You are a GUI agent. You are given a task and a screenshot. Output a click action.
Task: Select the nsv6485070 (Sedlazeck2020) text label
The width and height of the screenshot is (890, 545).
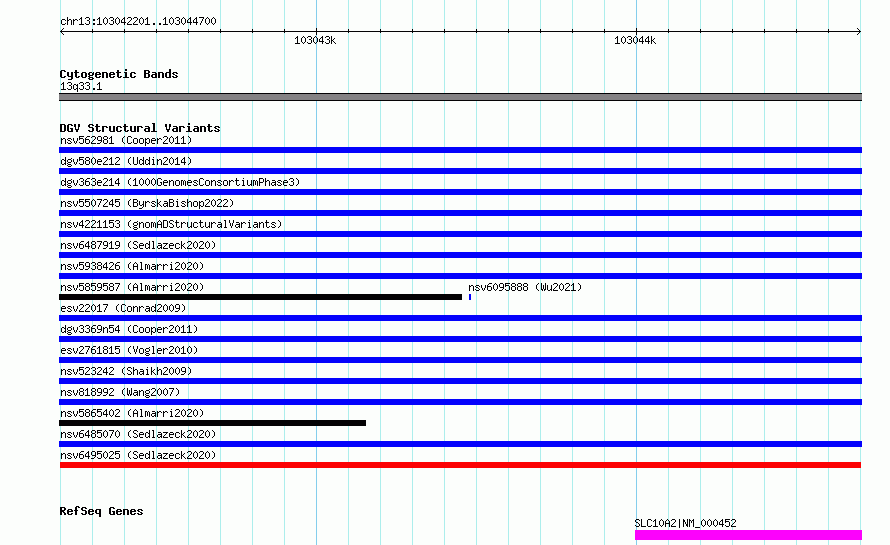[x=138, y=434]
